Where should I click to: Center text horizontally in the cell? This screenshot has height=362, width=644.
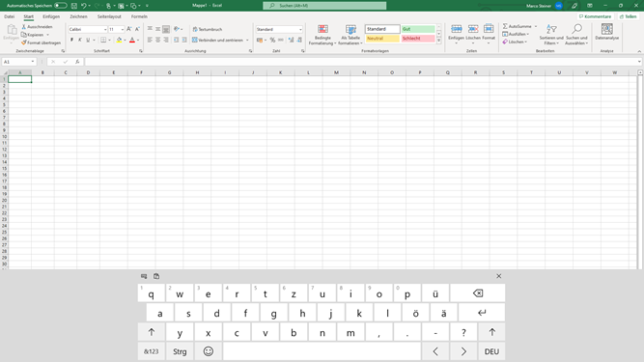[x=157, y=40]
